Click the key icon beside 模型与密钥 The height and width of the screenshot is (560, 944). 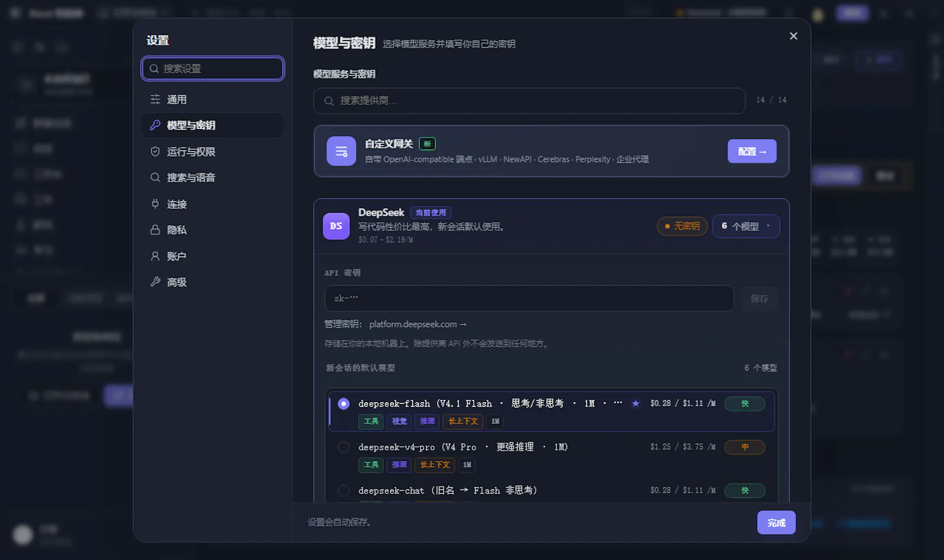point(155,125)
